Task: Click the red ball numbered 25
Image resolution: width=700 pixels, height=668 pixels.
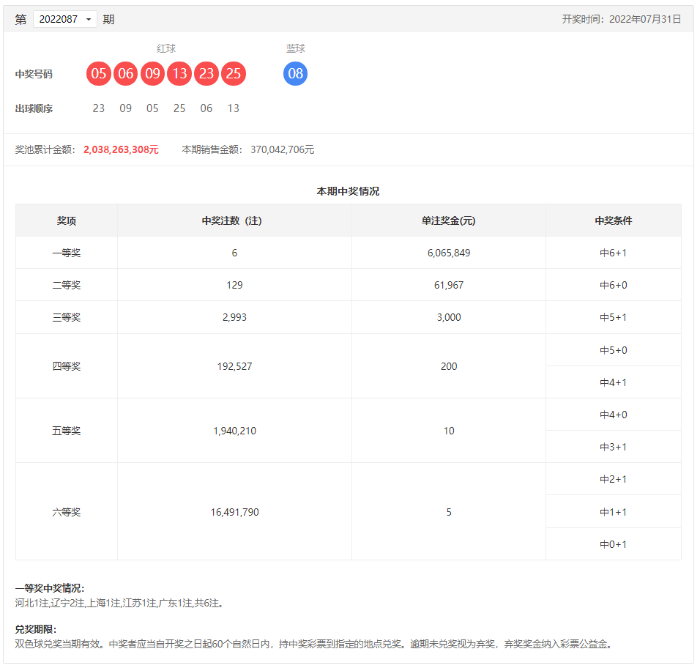Action: coord(234,73)
